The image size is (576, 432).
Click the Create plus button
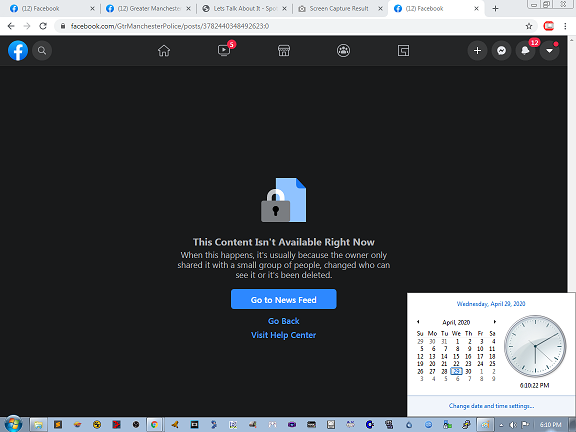point(477,51)
